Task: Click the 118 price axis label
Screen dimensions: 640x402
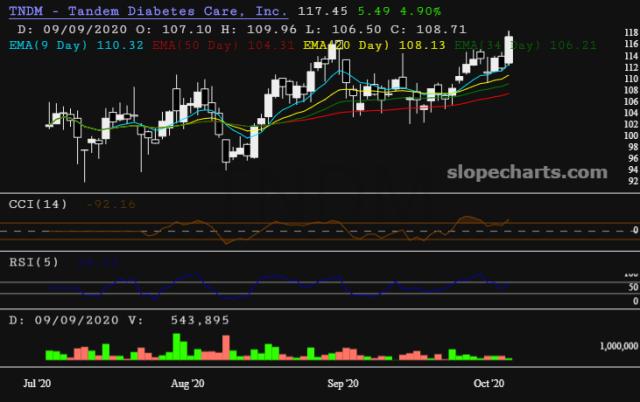Action: click(x=630, y=33)
